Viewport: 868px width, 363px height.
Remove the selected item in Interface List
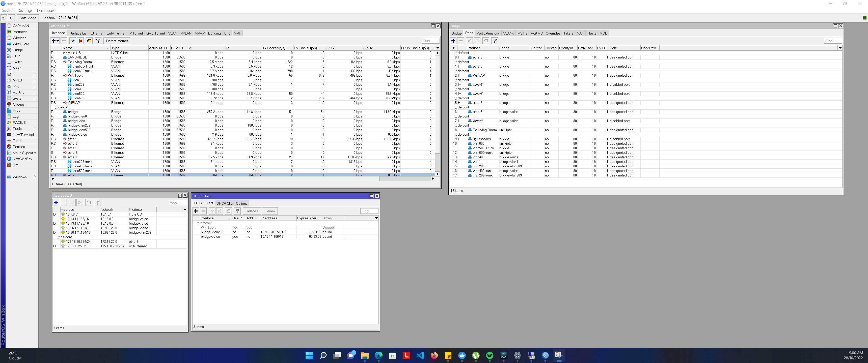pos(64,41)
